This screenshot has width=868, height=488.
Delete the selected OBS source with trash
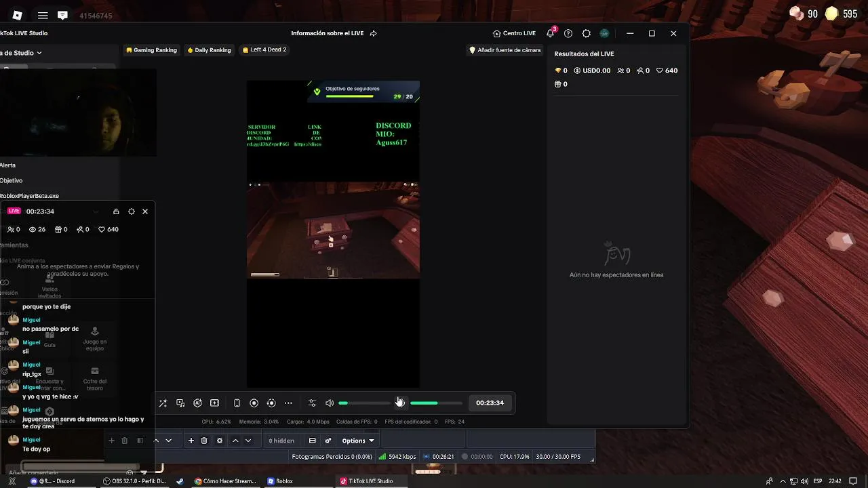(204, 441)
